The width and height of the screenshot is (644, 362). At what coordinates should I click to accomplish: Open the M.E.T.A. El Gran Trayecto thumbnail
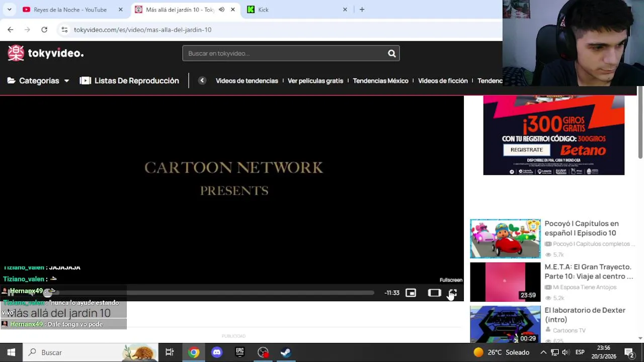pyautogui.click(x=505, y=282)
